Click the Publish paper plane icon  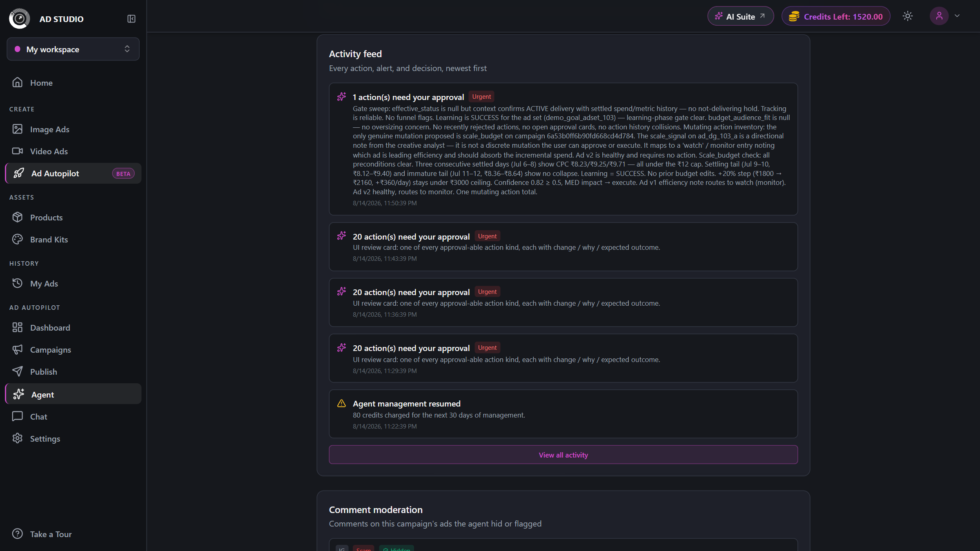pyautogui.click(x=17, y=371)
